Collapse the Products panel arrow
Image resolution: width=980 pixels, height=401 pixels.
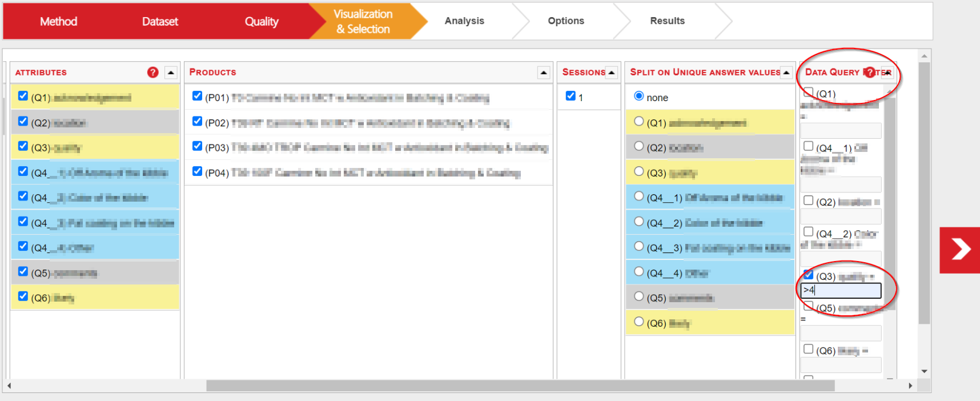(543, 72)
